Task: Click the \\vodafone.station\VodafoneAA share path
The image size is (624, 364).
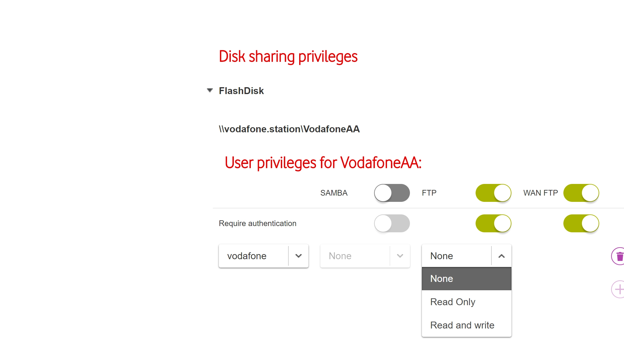Action: tap(289, 129)
